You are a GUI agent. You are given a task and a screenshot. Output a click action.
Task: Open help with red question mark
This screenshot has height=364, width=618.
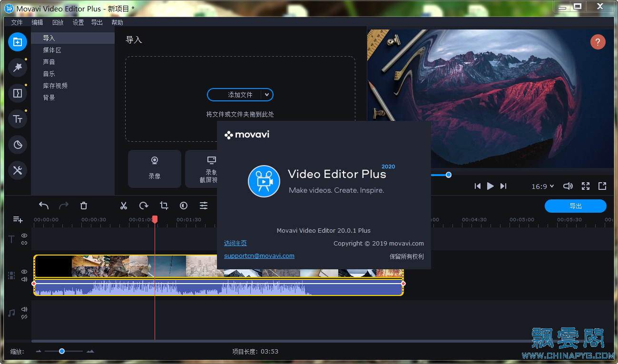point(598,42)
